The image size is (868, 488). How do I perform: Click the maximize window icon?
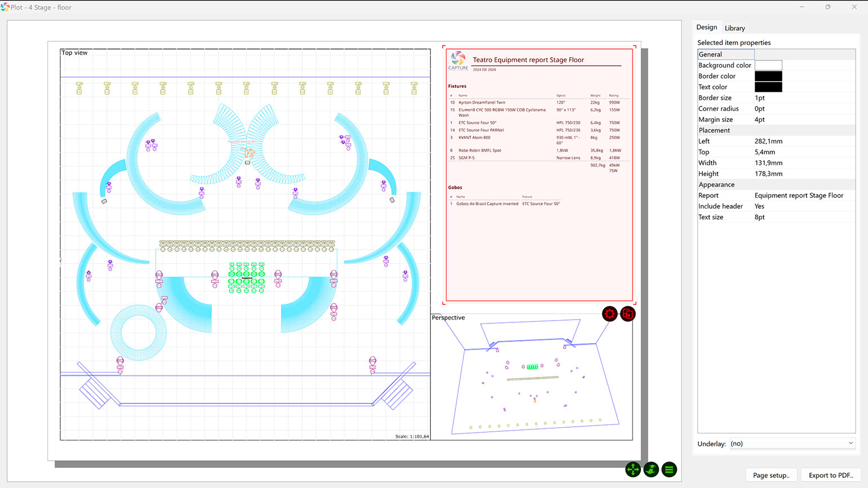[828, 7]
